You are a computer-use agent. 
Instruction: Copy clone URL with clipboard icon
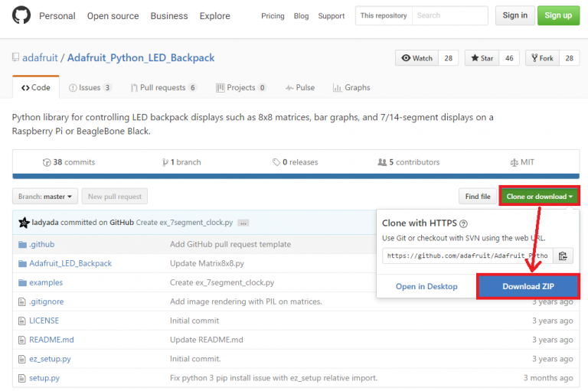tap(563, 256)
